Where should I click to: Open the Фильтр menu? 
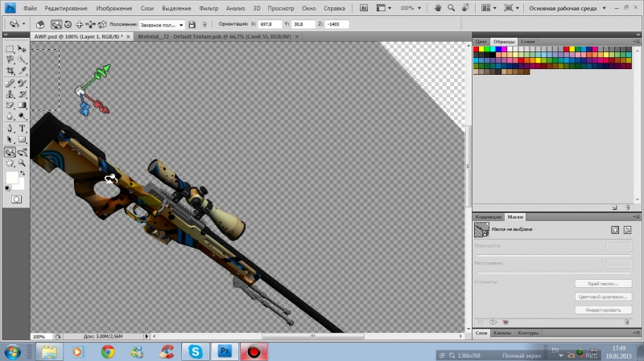208,8
